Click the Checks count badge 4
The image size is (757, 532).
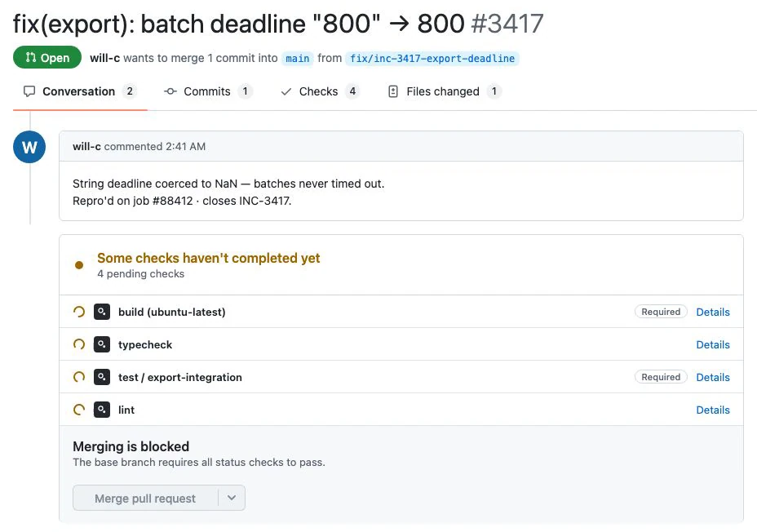(x=352, y=91)
